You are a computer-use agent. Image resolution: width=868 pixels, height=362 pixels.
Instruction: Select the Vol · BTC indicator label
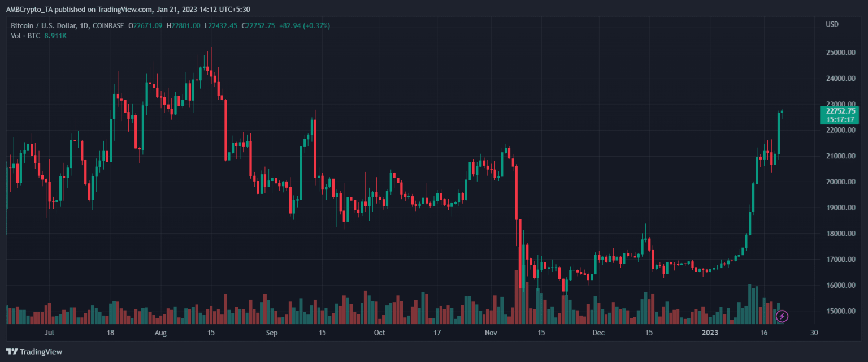[x=24, y=35]
